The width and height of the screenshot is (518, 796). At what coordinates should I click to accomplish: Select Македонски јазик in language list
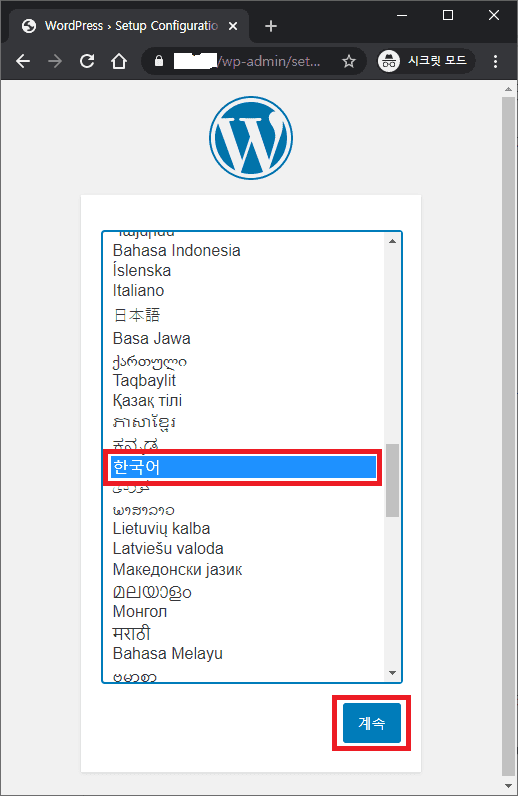tap(244, 570)
